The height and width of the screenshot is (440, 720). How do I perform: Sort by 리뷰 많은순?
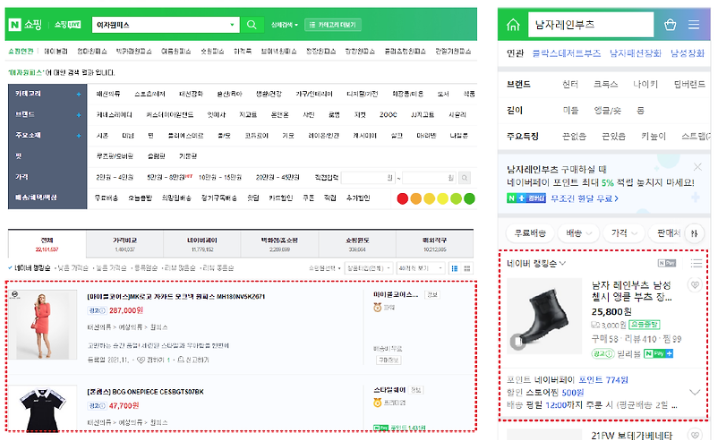[179, 268]
